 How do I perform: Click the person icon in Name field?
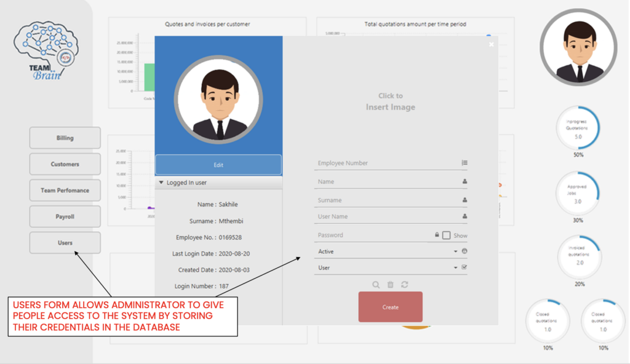coord(465,181)
